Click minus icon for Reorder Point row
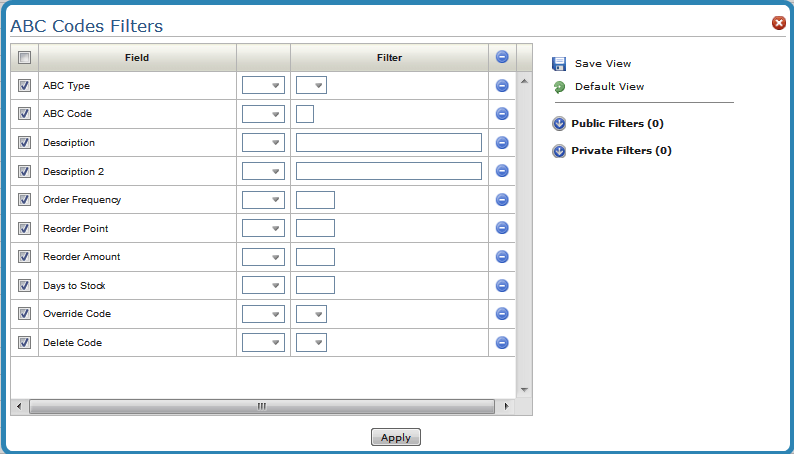Image resolution: width=794 pixels, height=454 pixels. pyautogui.click(x=502, y=228)
